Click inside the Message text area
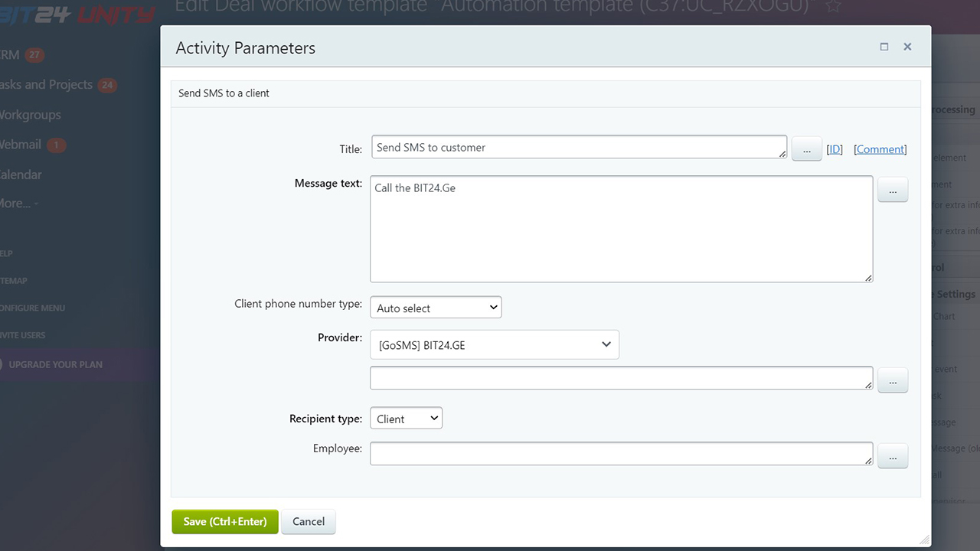This screenshot has width=980, height=551. [620, 230]
